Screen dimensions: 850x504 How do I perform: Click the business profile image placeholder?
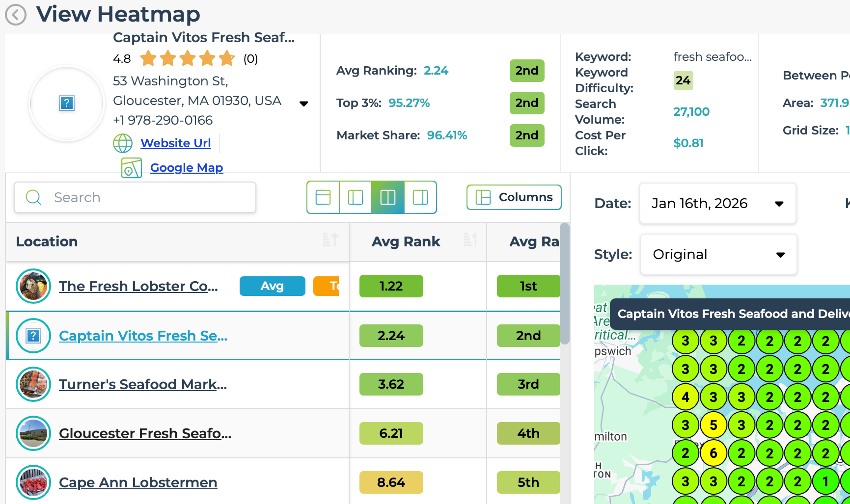[x=67, y=104]
